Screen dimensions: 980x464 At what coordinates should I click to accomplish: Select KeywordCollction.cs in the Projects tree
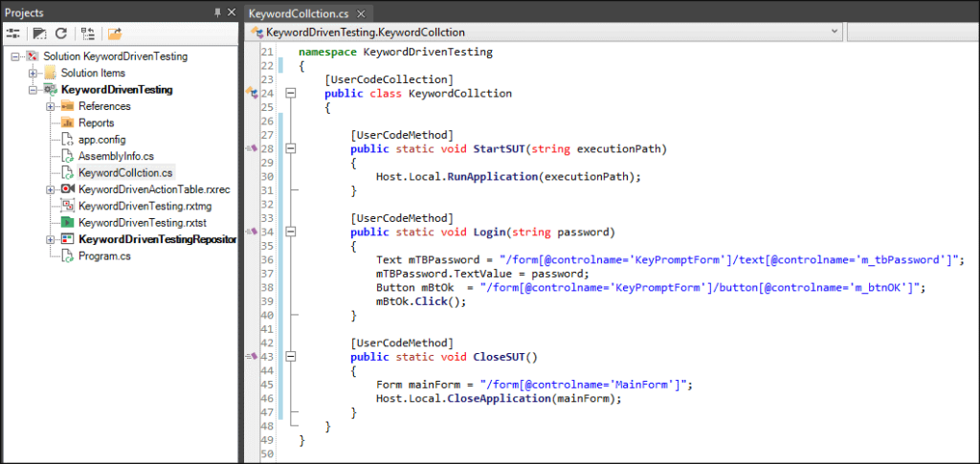(x=126, y=172)
